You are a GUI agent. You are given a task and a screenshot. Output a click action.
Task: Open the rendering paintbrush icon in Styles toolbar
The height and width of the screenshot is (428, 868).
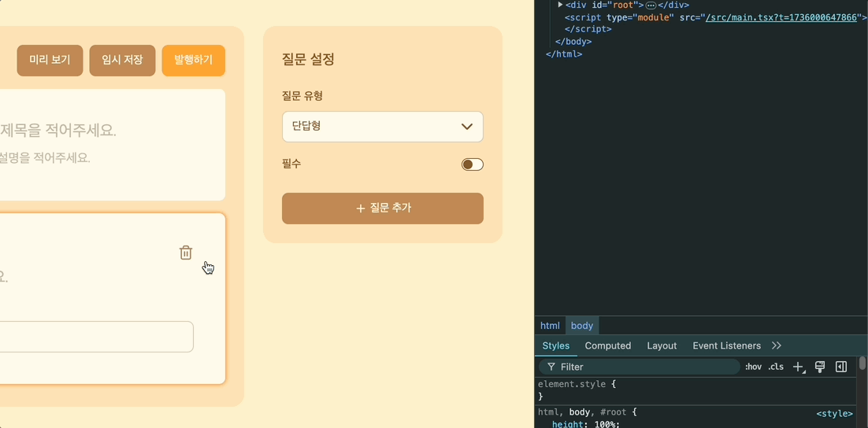pos(821,367)
